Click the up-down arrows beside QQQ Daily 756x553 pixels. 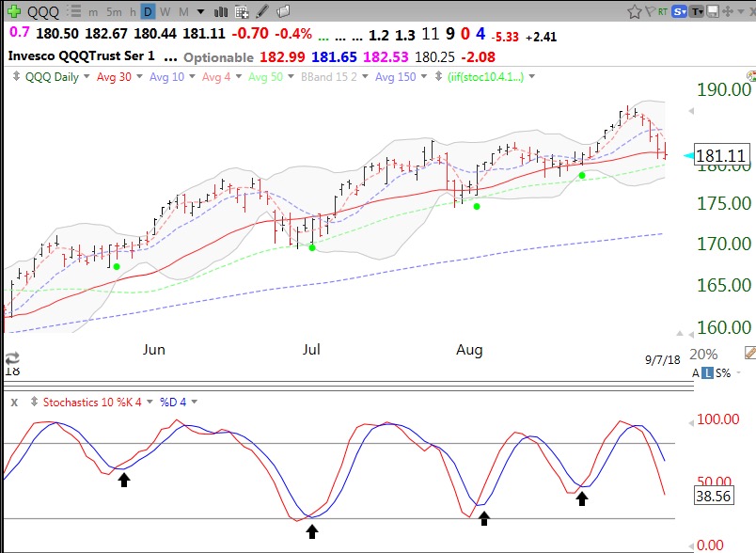(x=16, y=76)
